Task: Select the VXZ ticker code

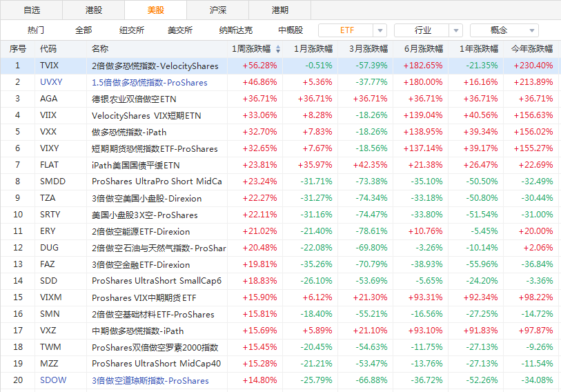Action: pyautogui.click(x=48, y=331)
